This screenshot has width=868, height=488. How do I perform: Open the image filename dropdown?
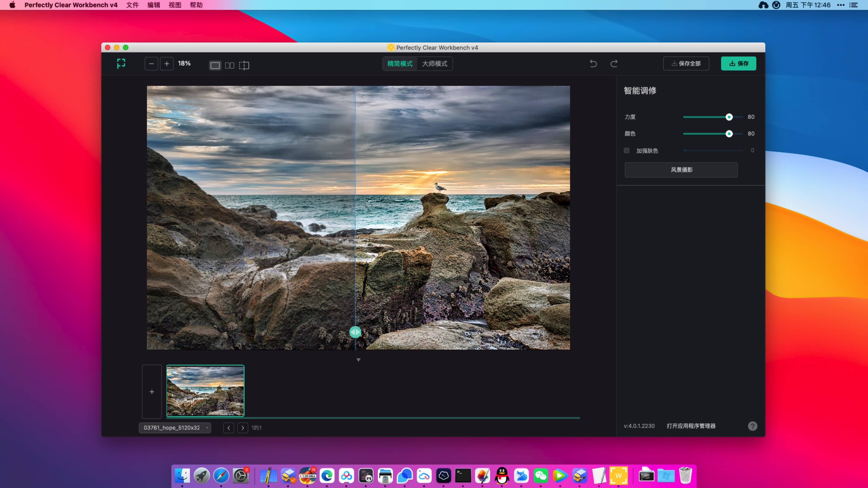coord(175,428)
